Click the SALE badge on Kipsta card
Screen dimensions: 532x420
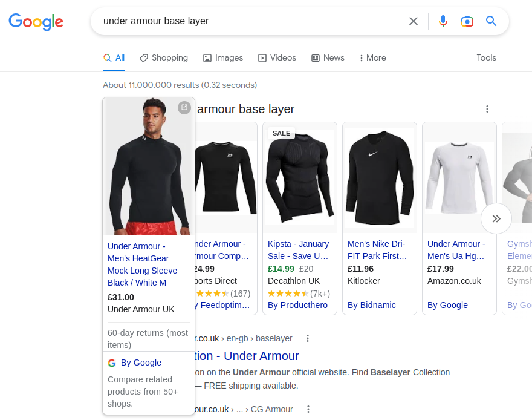(x=281, y=133)
